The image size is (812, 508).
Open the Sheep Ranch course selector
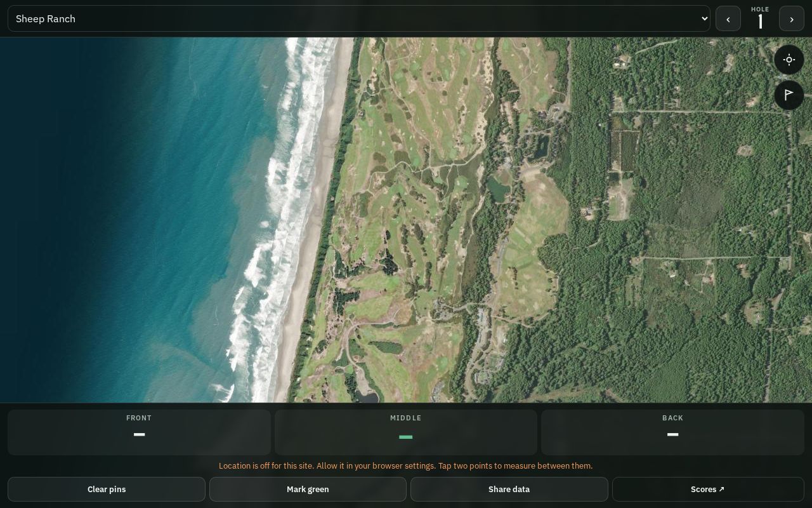point(359,18)
